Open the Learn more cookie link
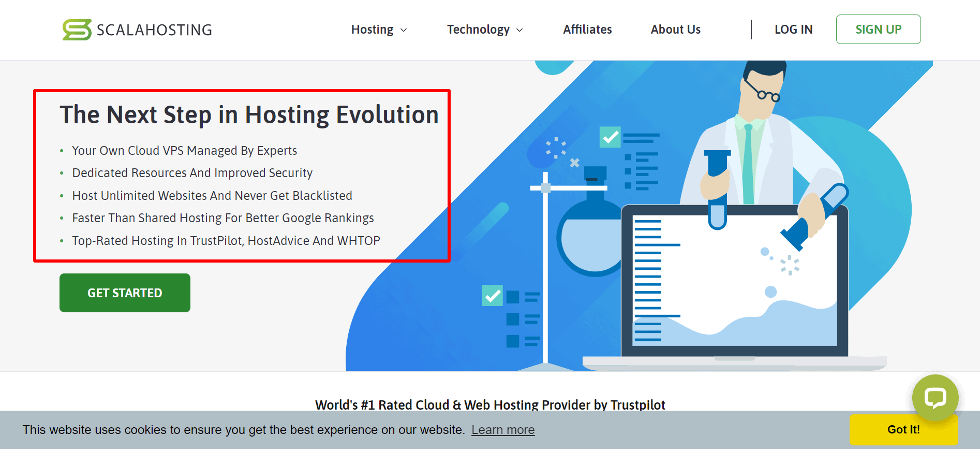Screen dimensions: 980x449 click(503, 430)
